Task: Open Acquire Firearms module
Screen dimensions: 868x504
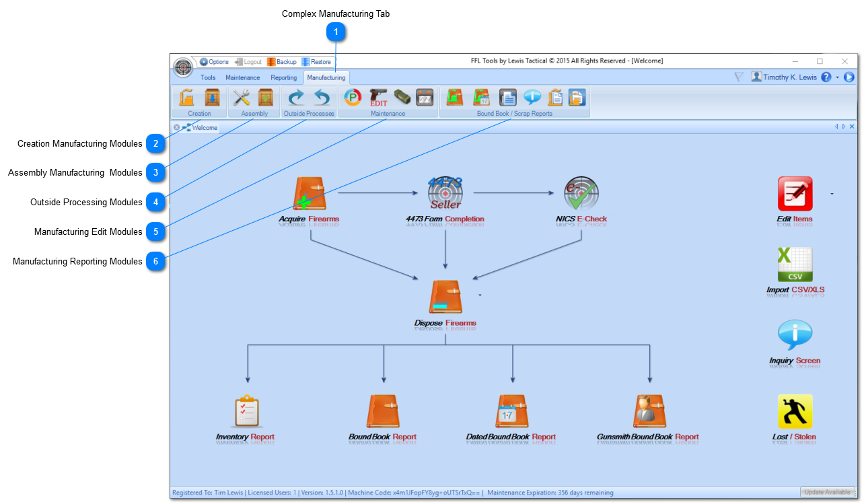Action: pos(310,200)
